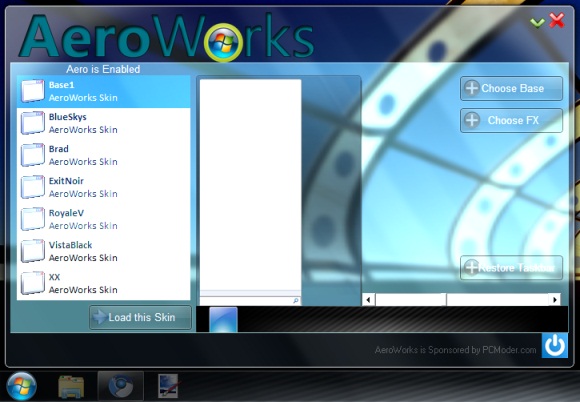This screenshot has width=580, height=402.
Task: Click the Restore Taskbar button
Action: 511,267
